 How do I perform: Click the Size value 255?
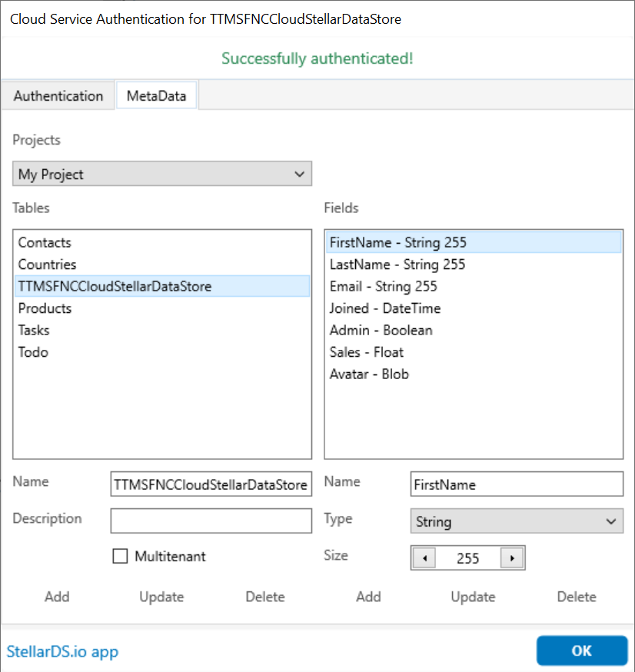[x=468, y=558]
